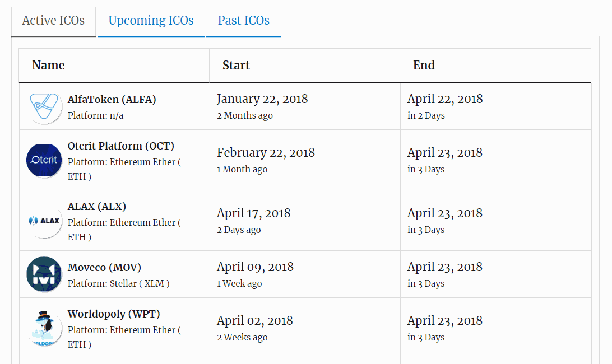
Task: Open the ALAX (ALX) listing
Action: (97, 207)
